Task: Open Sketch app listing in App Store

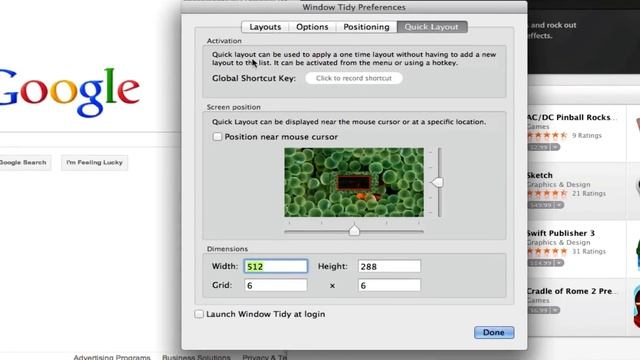Action: click(x=539, y=176)
